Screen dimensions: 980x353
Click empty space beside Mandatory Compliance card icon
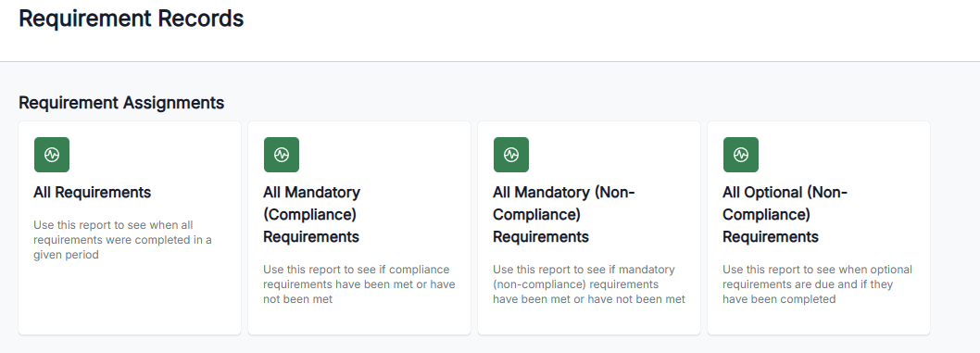click(382, 155)
